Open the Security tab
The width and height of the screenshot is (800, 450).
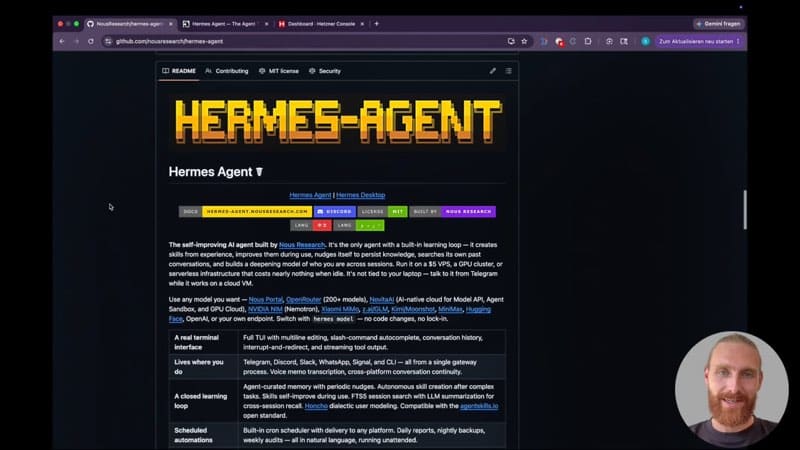pos(324,71)
